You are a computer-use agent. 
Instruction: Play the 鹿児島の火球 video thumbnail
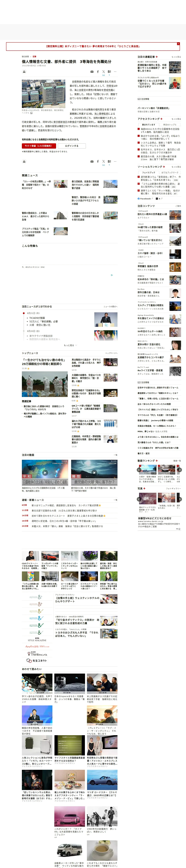point(94,472)
